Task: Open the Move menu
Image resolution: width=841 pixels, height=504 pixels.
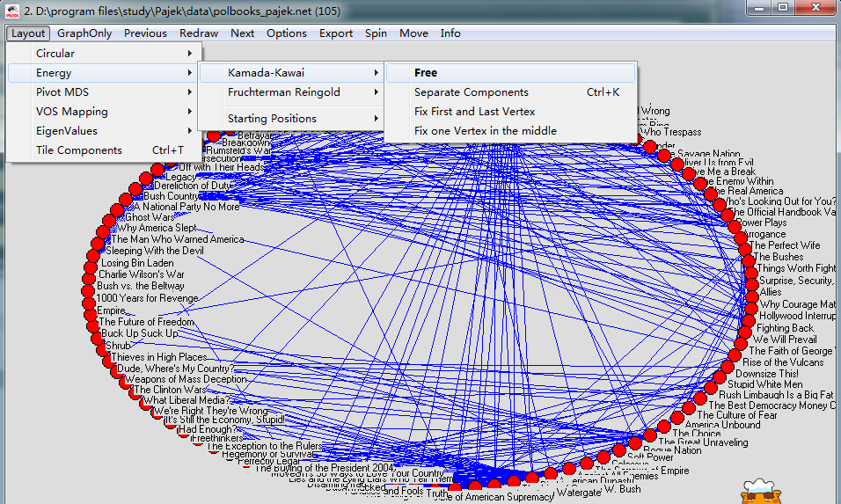Action: (x=413, y=33)
